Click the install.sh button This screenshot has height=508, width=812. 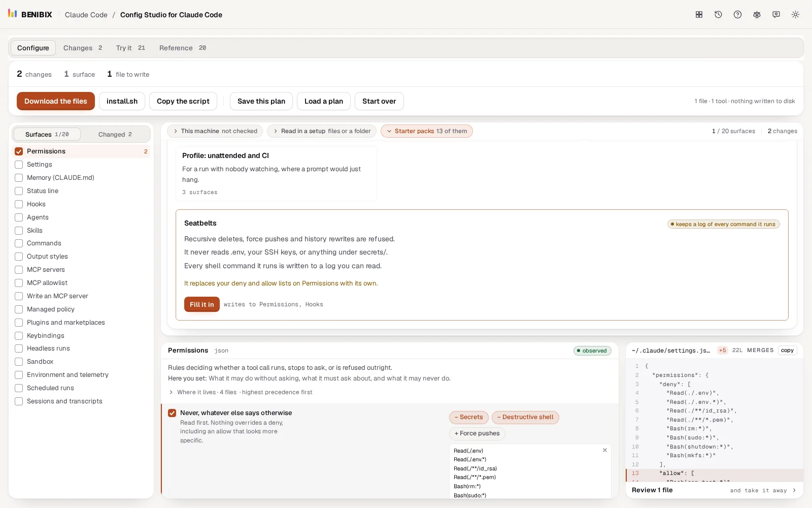(122, 101)
